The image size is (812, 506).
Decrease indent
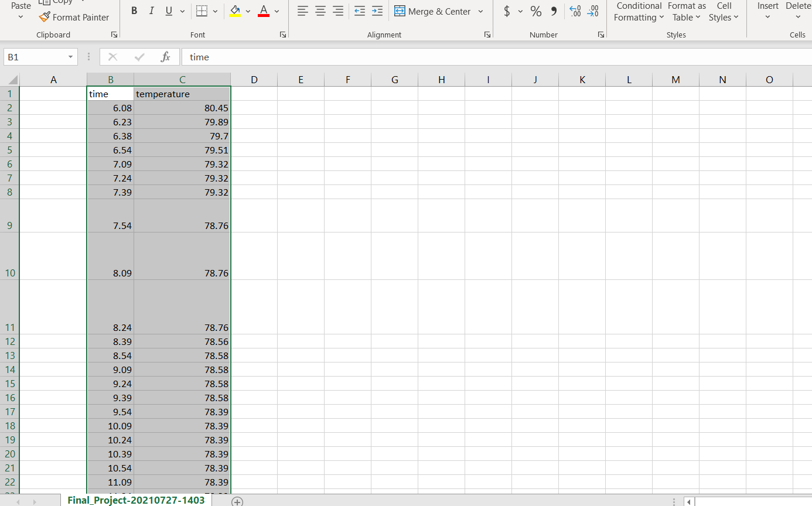coord(360,11)
